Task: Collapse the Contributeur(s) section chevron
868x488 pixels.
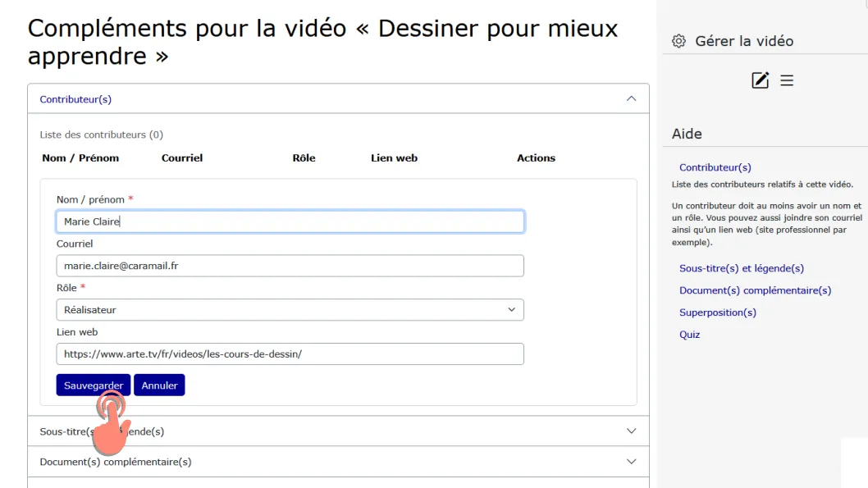Action: coord(631,99)
